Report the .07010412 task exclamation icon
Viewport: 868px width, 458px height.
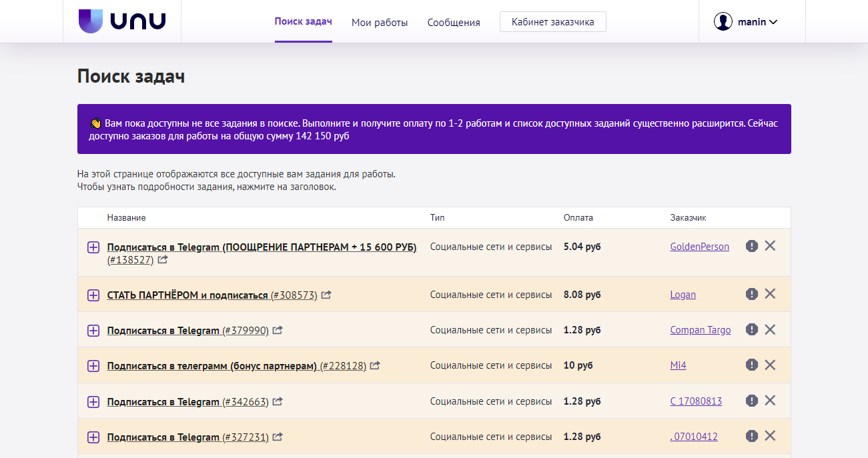(x=752, y=436)
